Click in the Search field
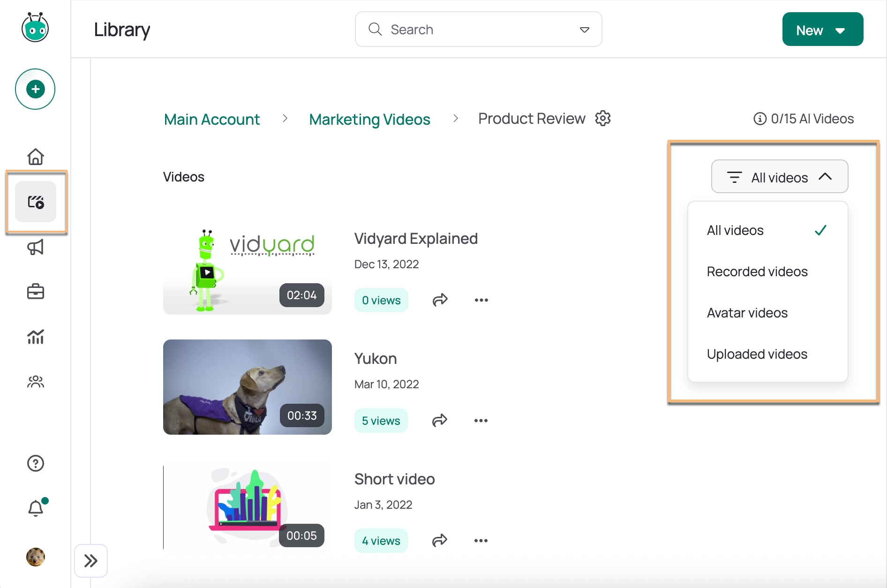The width and height of the screenshot is (887, 588). click(478, 30)
